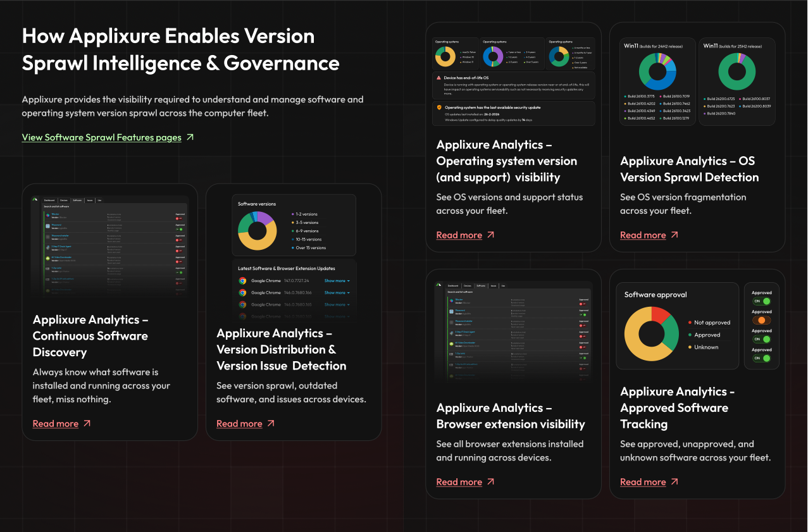This screenshot has height=532, width=808.
Task: Click Applixure logo in Continuous Software Discovery screenshot
Action: pyautogui.click(x=36, y=199)
